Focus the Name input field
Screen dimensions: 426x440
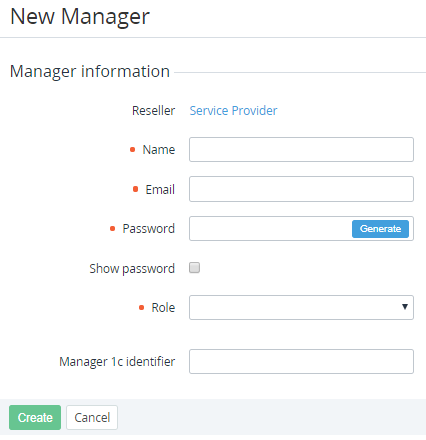[x=301, y=150]
